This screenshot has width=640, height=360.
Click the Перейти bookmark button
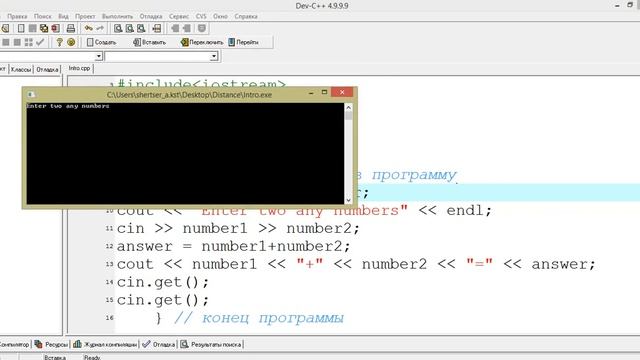click(x=243, y=42)
